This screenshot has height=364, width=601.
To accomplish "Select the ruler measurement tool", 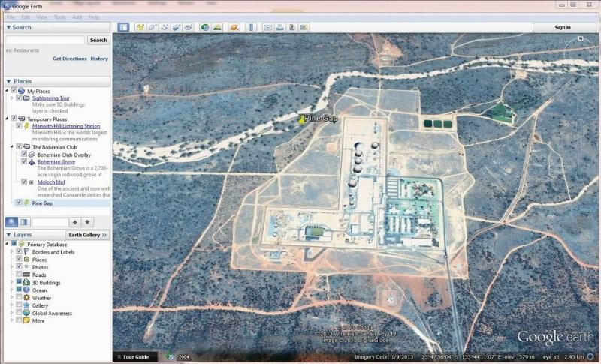I will tap(251, 27).
